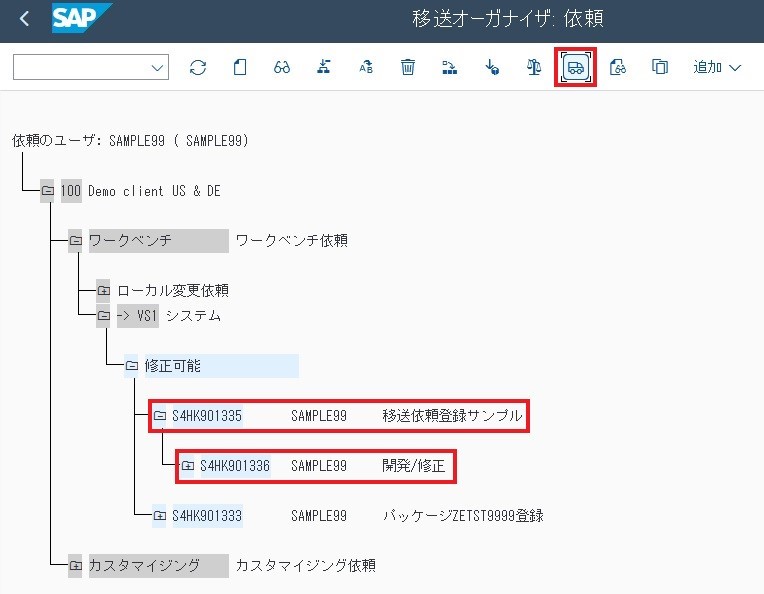The image size is (764, 594).
Task: Expand the カスタマイジング folder node
Action: [75, 566]
